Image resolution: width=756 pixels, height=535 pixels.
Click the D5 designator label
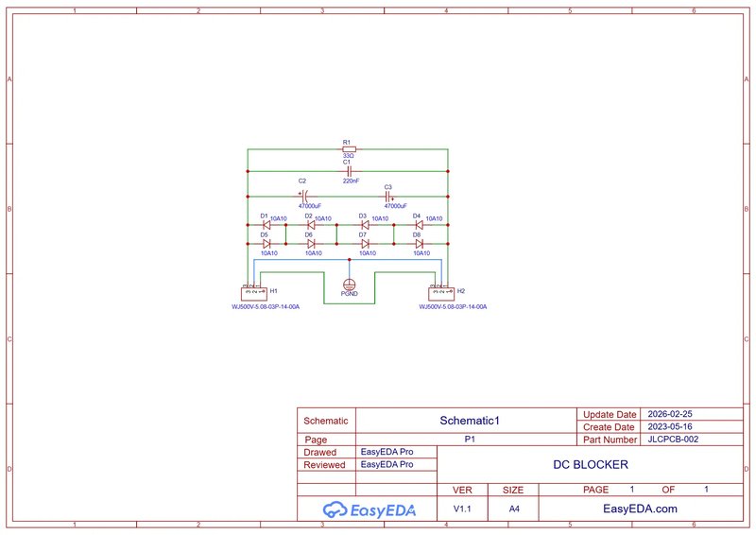(264, 235)
